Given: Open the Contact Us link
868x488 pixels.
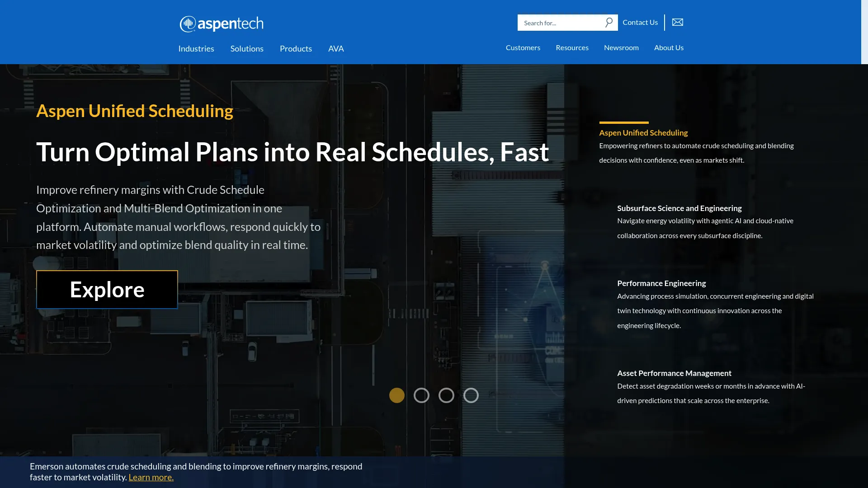Looking at the screenshot, I should point(640,22).
